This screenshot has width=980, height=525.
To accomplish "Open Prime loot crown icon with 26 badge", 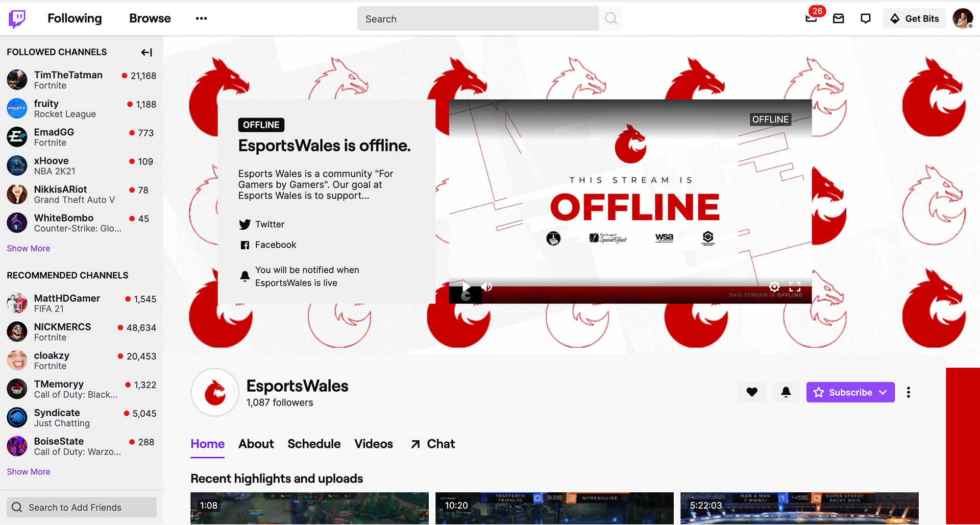I will point(812,18).
